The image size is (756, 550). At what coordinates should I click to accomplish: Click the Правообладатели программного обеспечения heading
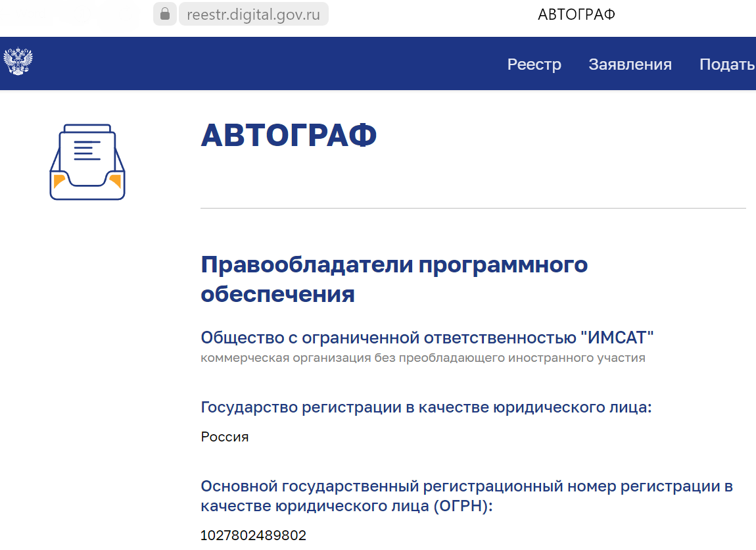point(394,280)
